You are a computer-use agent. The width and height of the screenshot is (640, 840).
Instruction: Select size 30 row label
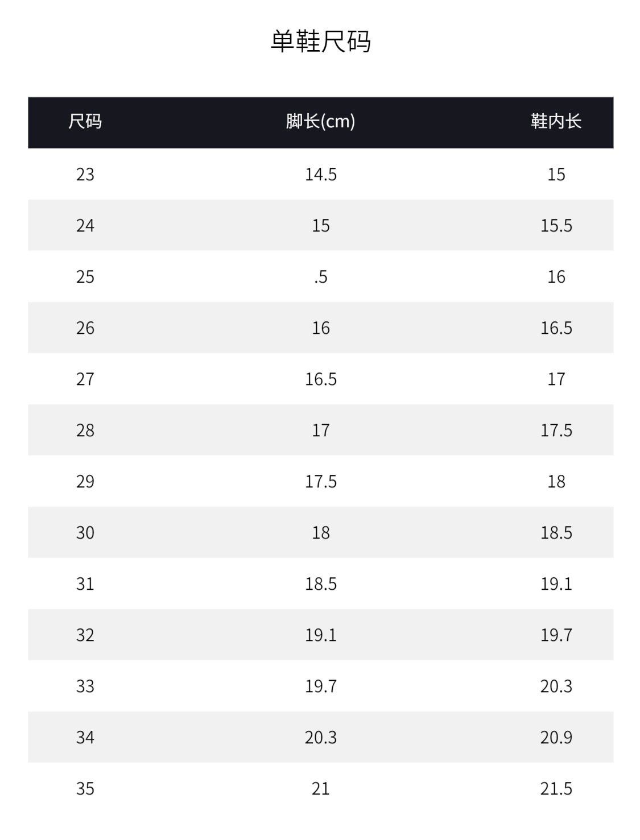(85, 532)
